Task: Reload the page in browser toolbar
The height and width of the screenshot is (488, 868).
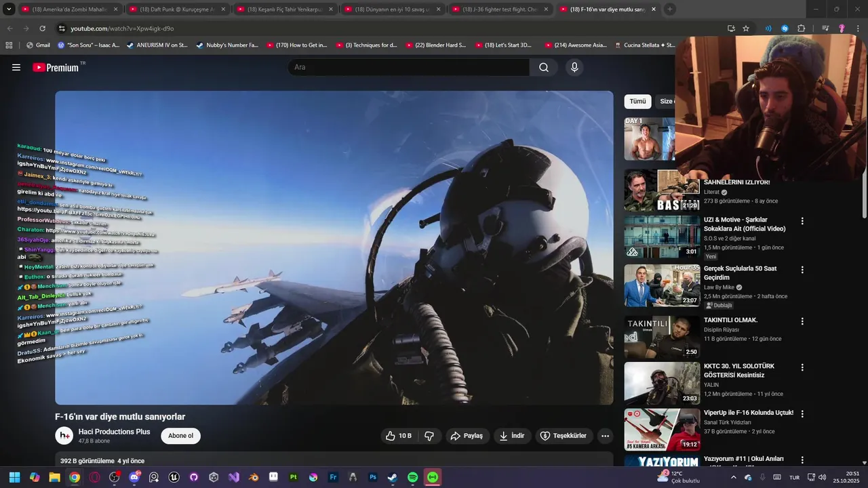Action: click(42, 28)
